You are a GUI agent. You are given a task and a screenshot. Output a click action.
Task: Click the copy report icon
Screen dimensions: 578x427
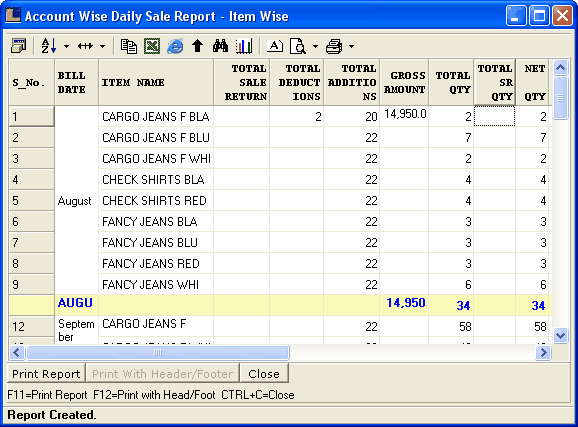(129, 46)
